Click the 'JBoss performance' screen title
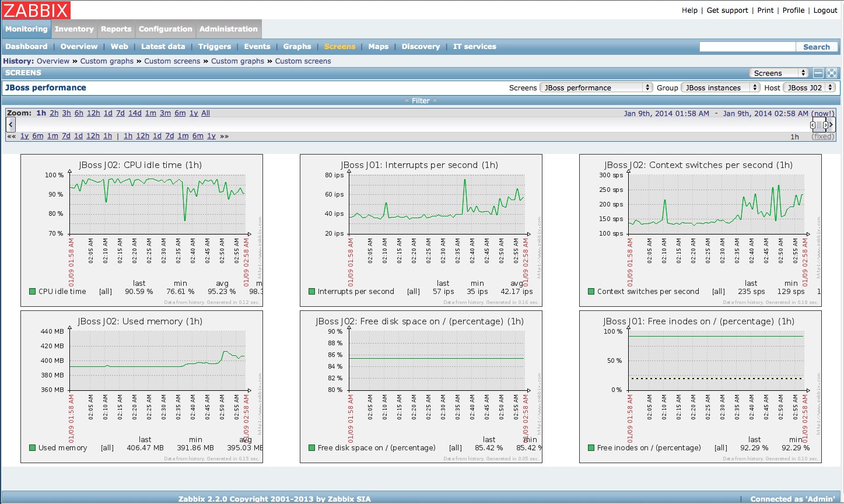 pos(45,87)
